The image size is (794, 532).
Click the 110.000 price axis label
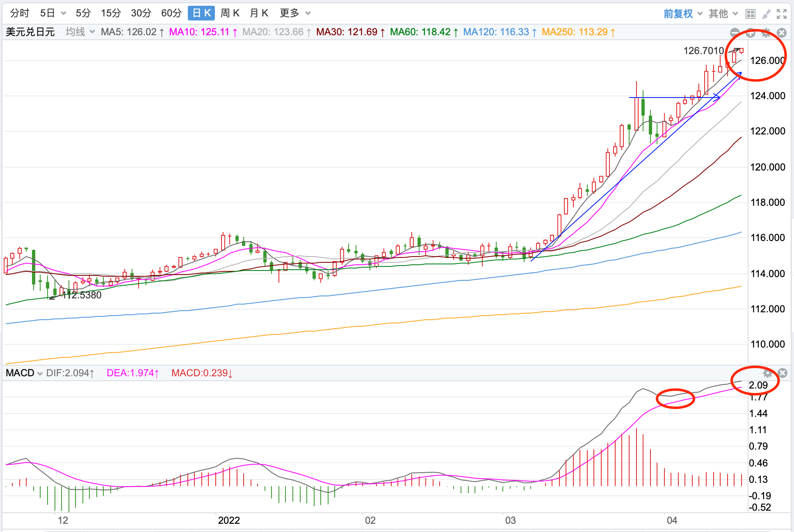tap(768, 344)
